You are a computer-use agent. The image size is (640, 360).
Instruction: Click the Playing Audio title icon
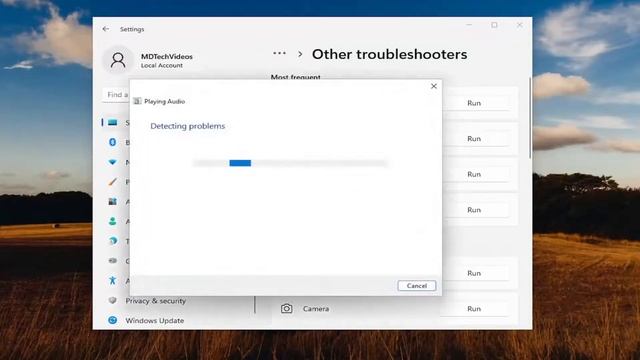tap(137, 101)
